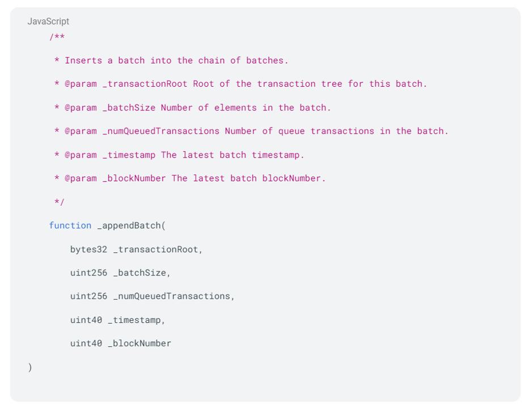This screenshot has width=532, height=408.
Task: Click the opening /** comment line
Action: point(57,37)
